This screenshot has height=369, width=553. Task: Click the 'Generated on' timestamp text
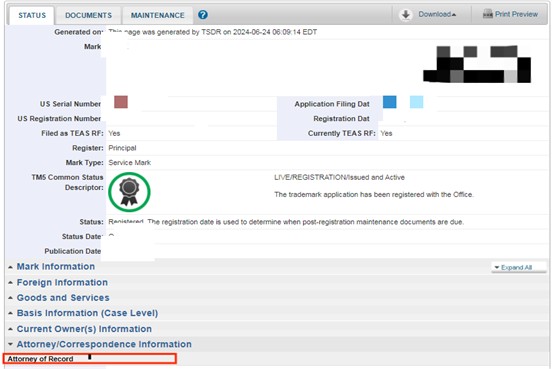coord(213,32)
